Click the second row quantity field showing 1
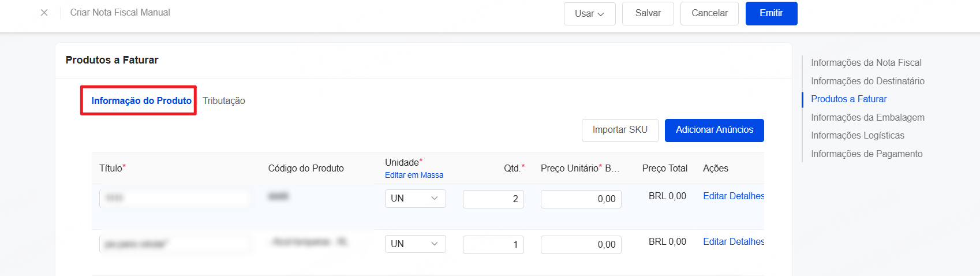 493,244
